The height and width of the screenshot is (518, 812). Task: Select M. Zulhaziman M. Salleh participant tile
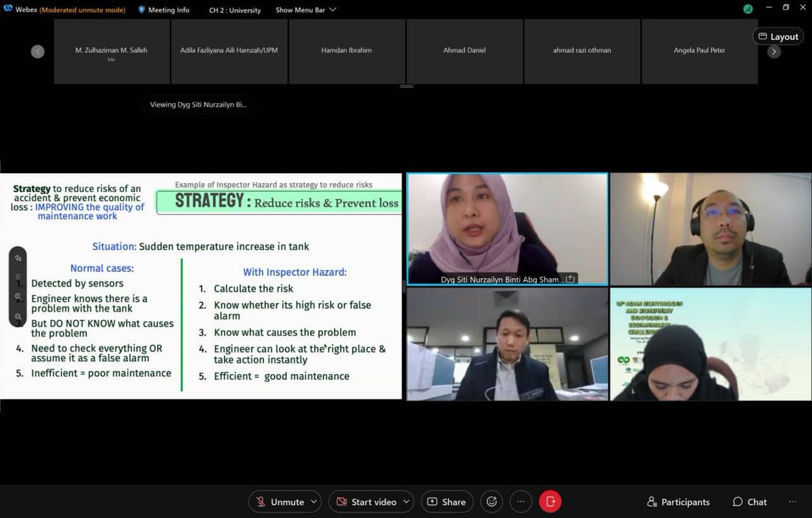click(112, 51)
